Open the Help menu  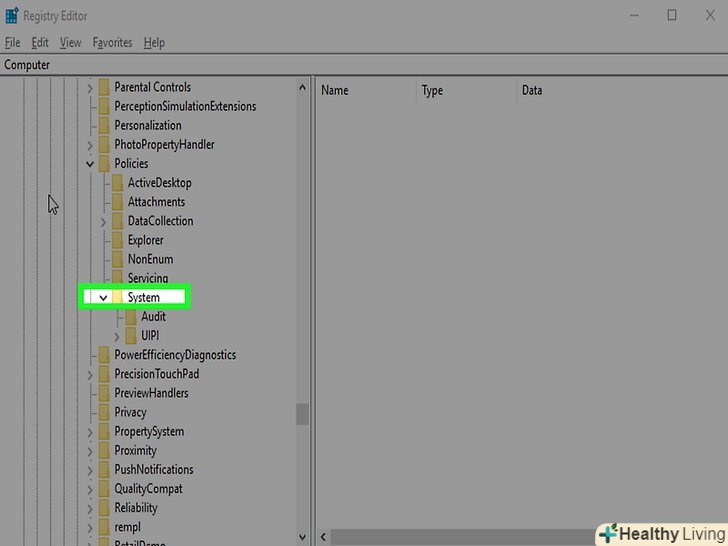(154, 43)
